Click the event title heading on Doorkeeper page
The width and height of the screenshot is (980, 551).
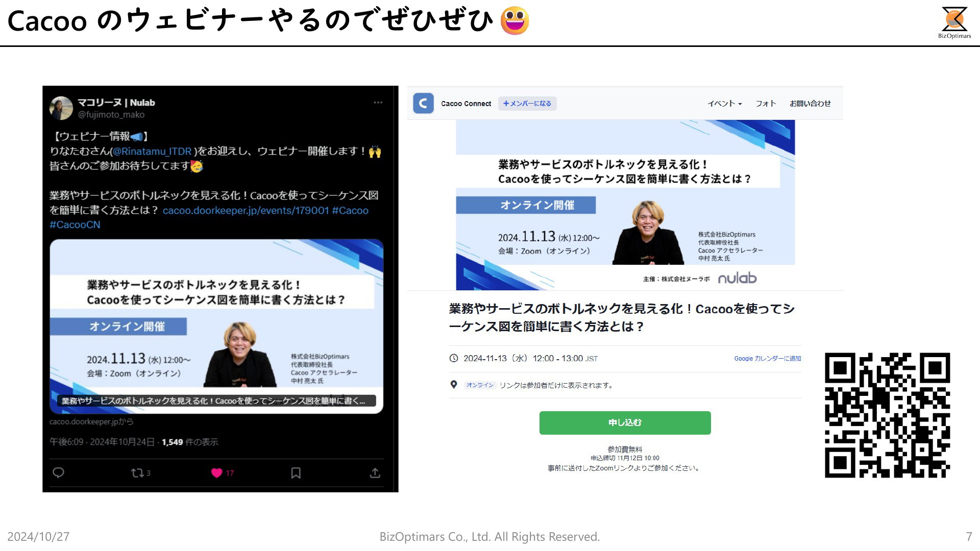click(622, 317)
